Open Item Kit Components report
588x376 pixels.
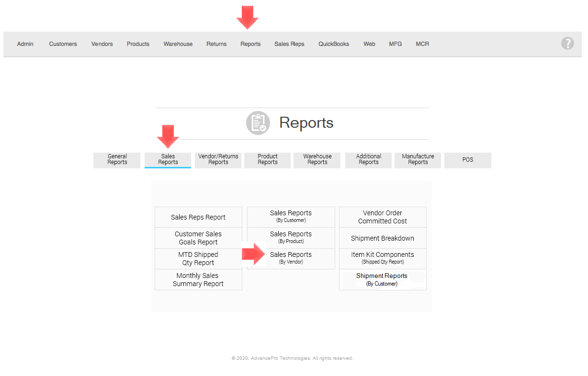(382, 258)
